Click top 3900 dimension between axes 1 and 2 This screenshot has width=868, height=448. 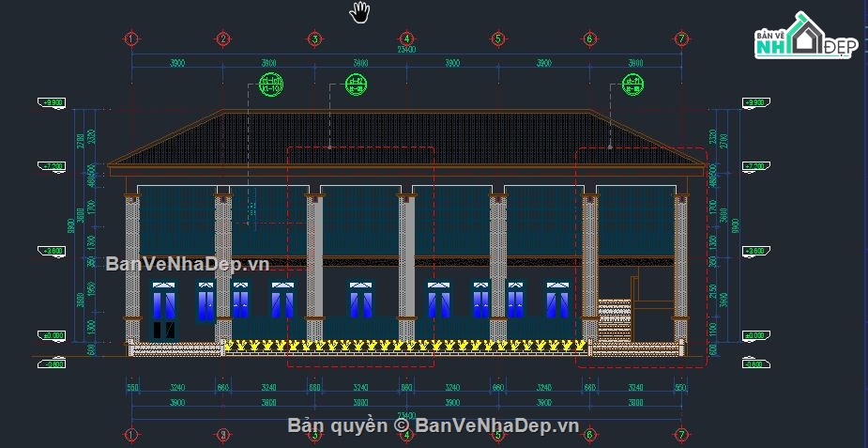coord(176,63)
